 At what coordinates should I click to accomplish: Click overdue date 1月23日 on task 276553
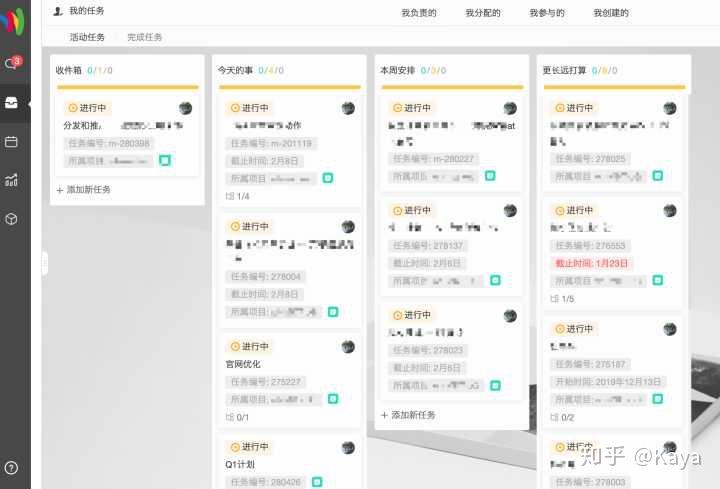click(591, 263)
